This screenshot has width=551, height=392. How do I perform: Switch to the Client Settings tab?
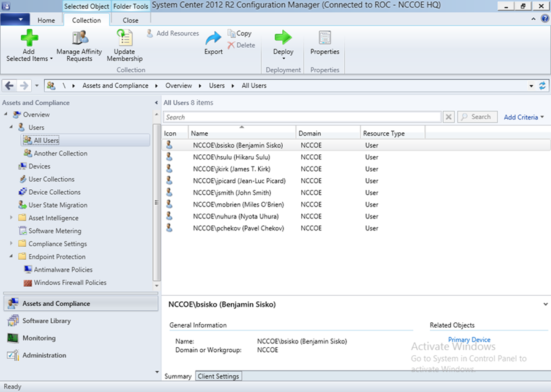pyautogui.click(x=218, y=376)
